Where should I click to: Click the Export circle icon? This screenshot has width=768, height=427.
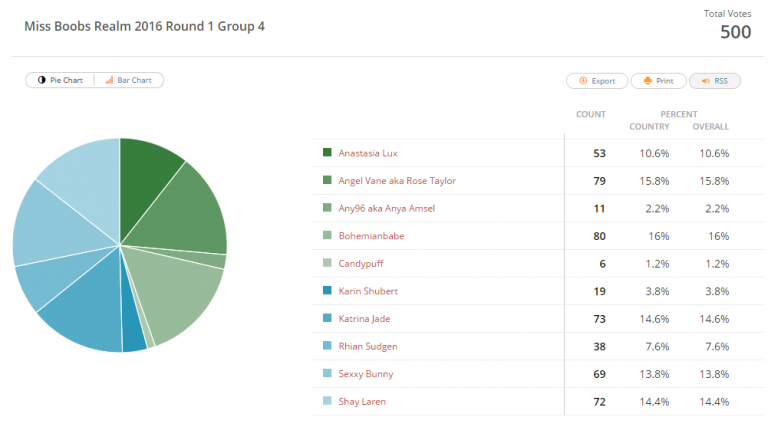tap(583, 81)
